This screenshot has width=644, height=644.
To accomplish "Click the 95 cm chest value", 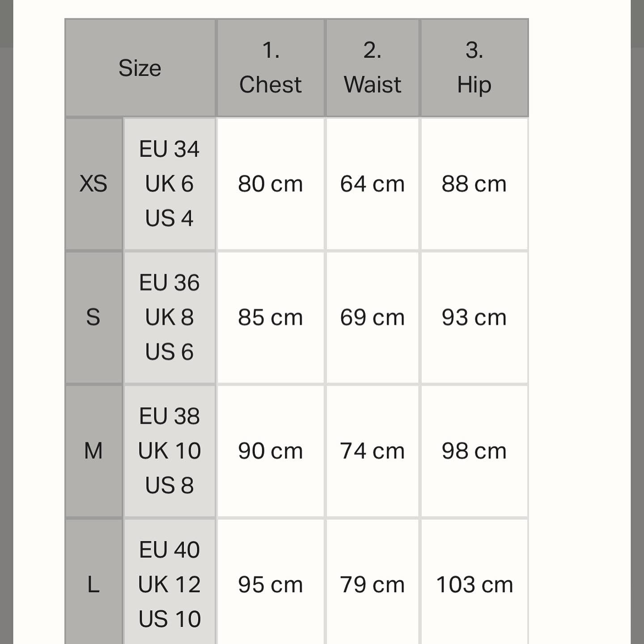I will pos(271,584).
